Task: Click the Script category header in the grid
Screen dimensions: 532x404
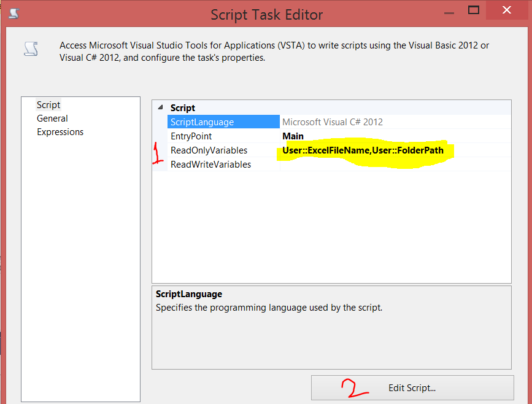Action: click(183, 107)
